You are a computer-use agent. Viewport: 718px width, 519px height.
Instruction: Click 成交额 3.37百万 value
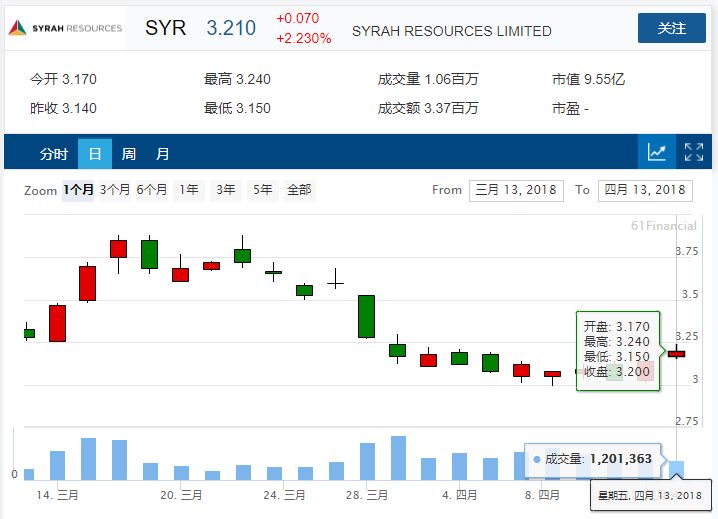(x=428, y=108)
